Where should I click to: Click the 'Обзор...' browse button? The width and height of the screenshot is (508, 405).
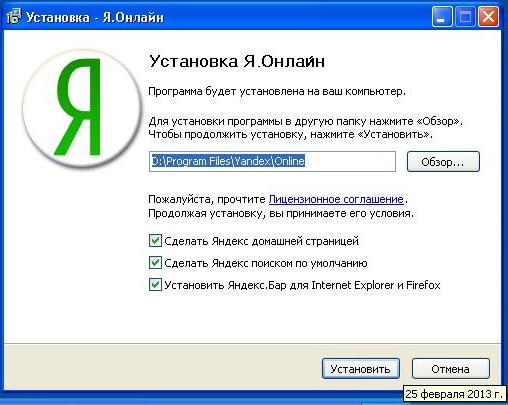(443, 162)
